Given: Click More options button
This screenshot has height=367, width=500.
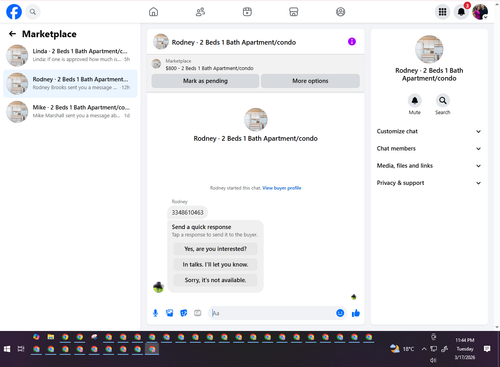Looking at the screenshot, I should point(310,81).
